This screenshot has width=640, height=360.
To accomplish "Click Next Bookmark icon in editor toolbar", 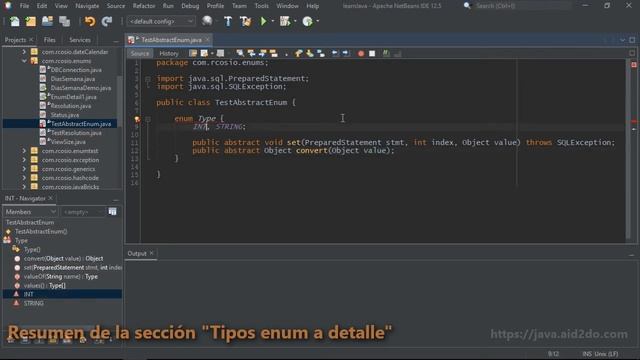I will tap(310, 53).
